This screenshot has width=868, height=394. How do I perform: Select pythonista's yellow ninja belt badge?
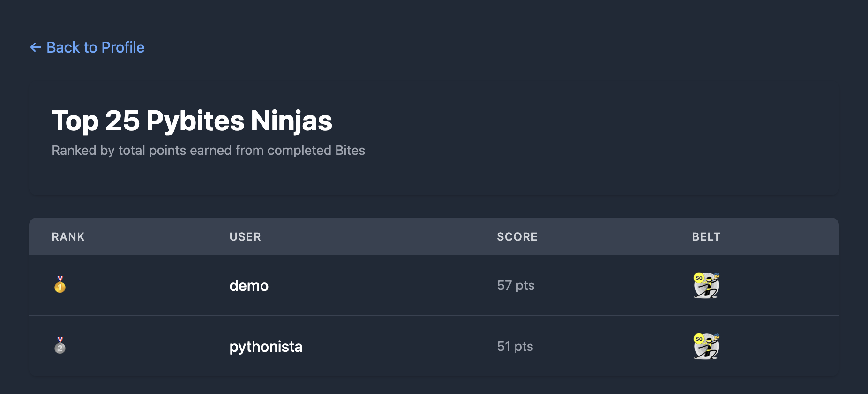click(706, 346)
